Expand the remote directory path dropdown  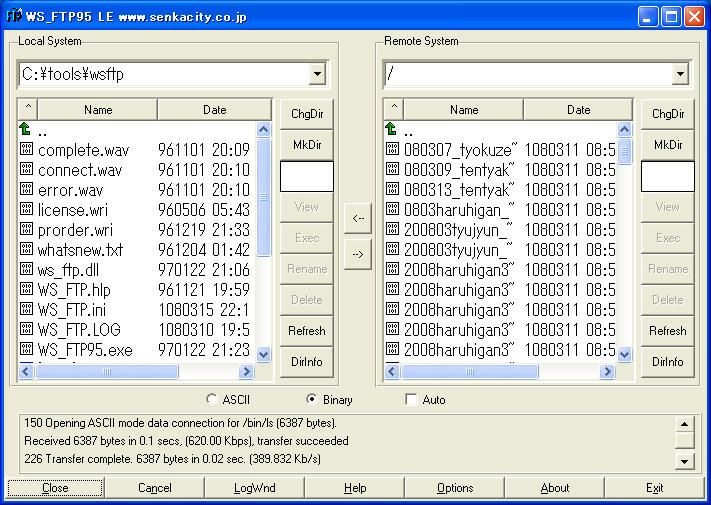tap(680, 73)
